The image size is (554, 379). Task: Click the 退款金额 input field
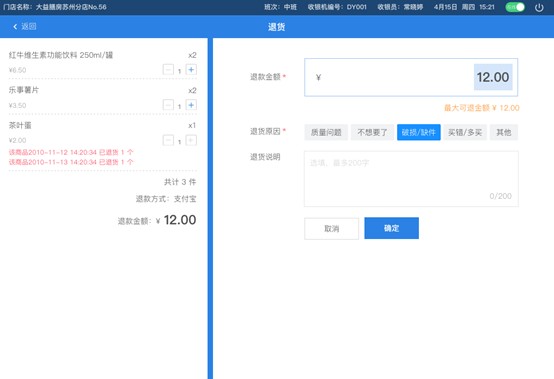(x=411, y=77)
